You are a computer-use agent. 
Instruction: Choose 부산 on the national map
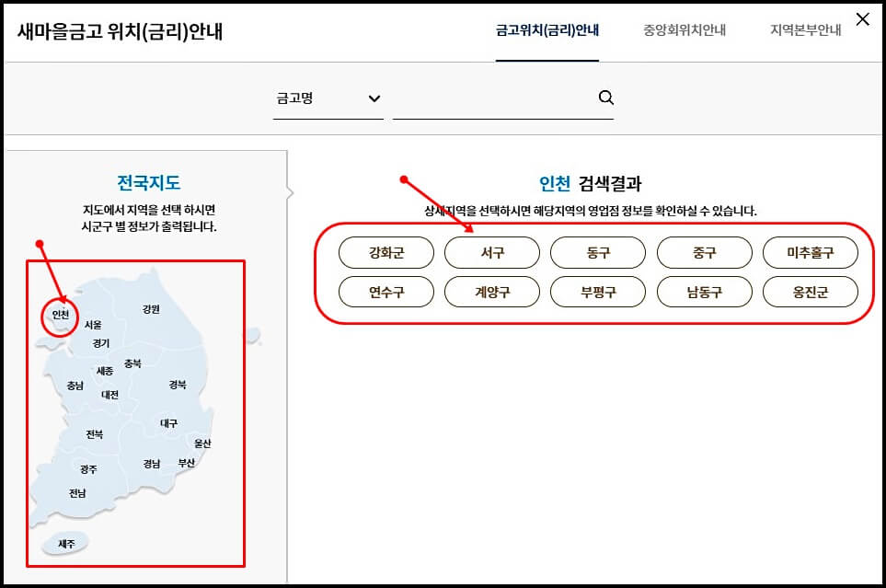click(x=187, y=463)
